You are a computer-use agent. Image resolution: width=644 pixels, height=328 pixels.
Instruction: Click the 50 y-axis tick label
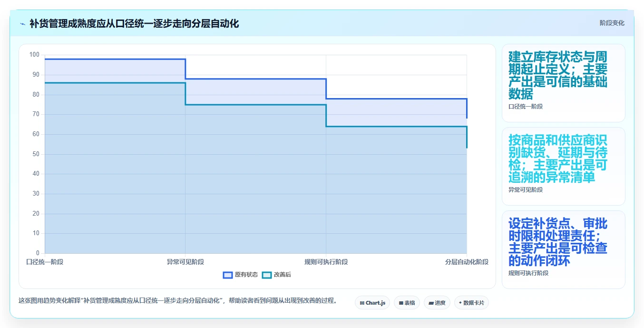click(36, 154)
